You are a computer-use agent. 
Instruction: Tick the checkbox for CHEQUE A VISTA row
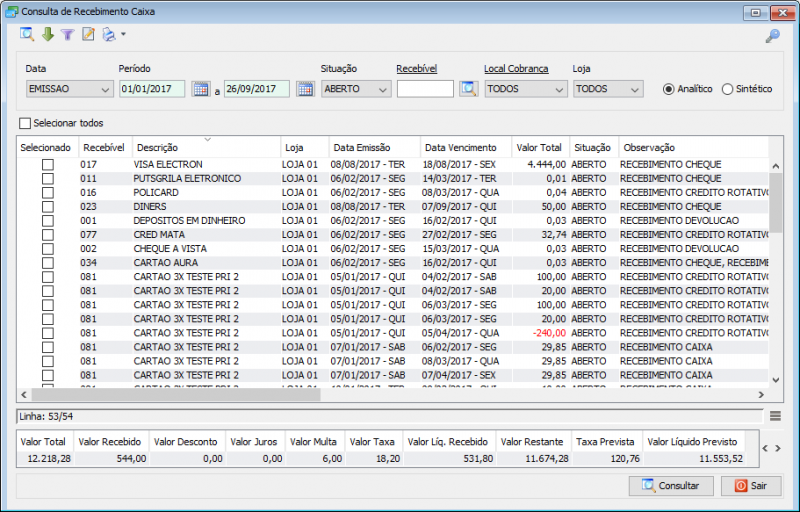(x=47, y=248)
